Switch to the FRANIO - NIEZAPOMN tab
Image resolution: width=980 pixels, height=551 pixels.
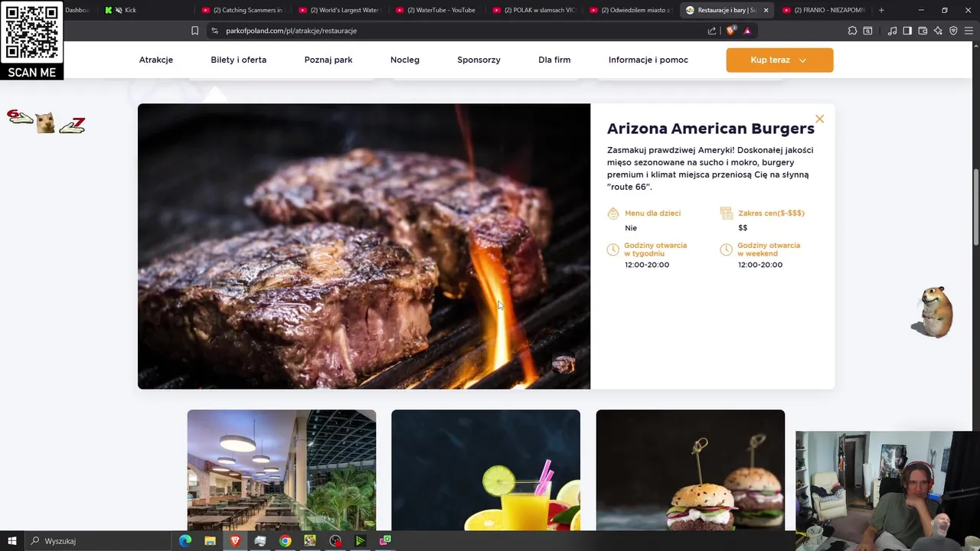(x=825, y=10)
